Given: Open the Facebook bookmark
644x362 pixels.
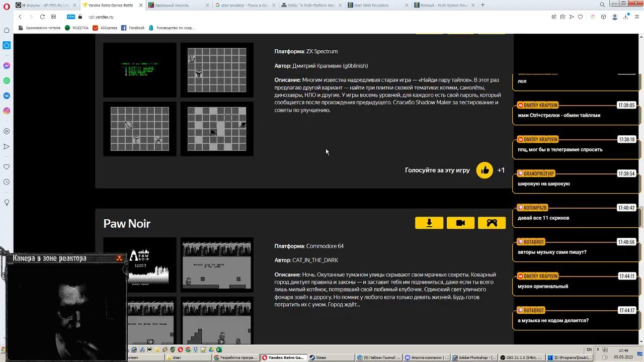Looking at the screenshot, I should (133, 28).
